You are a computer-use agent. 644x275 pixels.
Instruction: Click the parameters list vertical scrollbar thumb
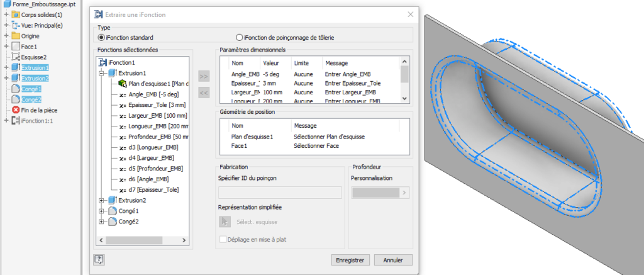404,74
